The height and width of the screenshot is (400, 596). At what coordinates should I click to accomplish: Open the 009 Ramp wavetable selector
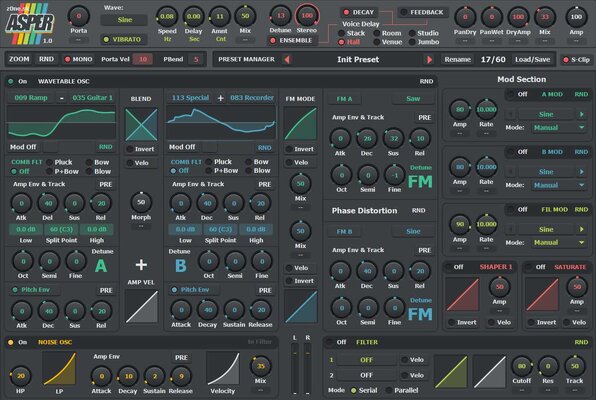coord(31,98)
